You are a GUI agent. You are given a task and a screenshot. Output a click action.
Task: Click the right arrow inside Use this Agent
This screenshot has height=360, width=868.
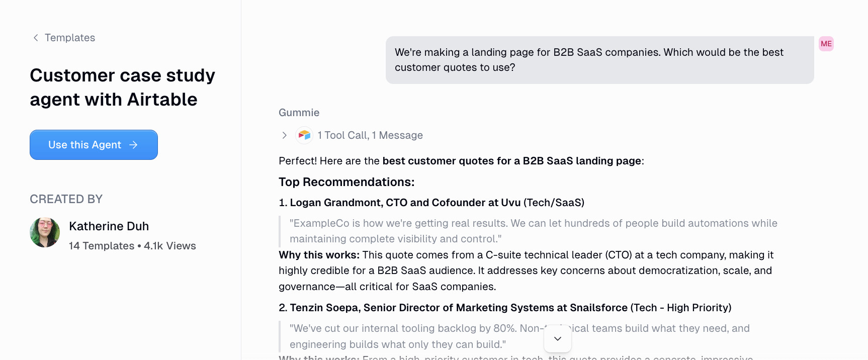click(x=133, y=145)
